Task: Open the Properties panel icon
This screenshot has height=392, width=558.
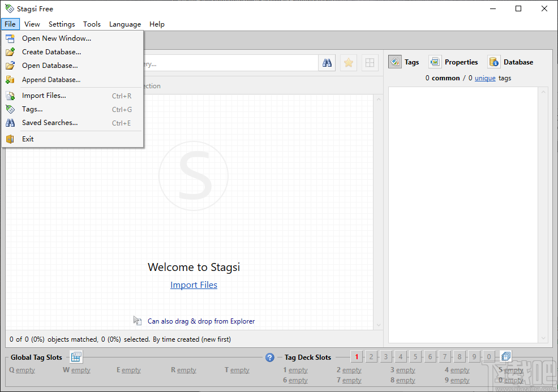Action: tap(435, 62)
